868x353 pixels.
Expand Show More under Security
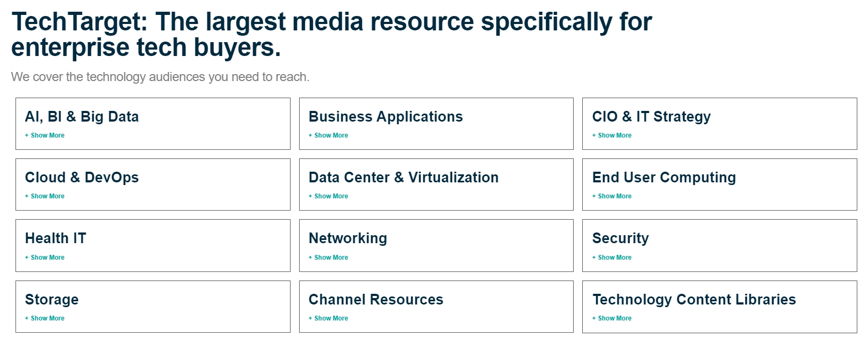tap(612, 258)
